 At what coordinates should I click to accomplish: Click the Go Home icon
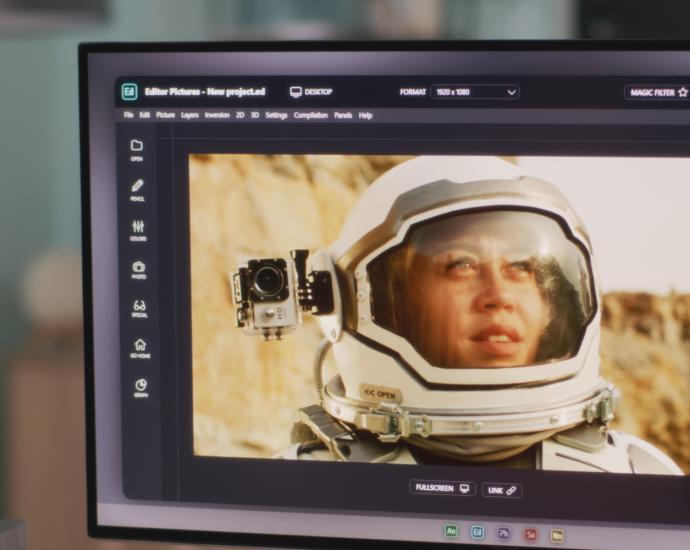(x=140, y=348)
